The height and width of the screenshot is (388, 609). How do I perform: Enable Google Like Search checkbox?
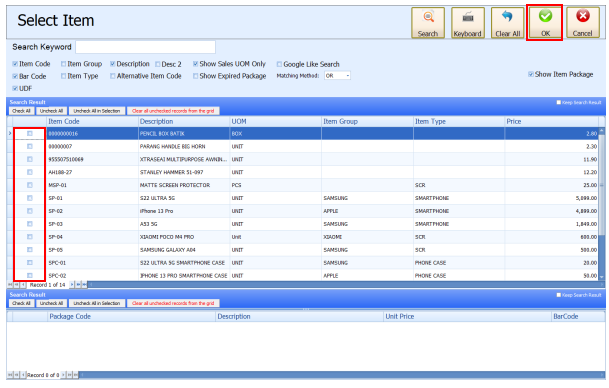[279, 64]
